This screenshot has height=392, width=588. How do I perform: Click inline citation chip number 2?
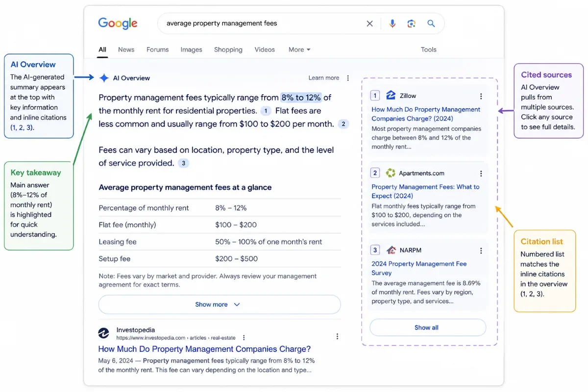tap(343, 124)
